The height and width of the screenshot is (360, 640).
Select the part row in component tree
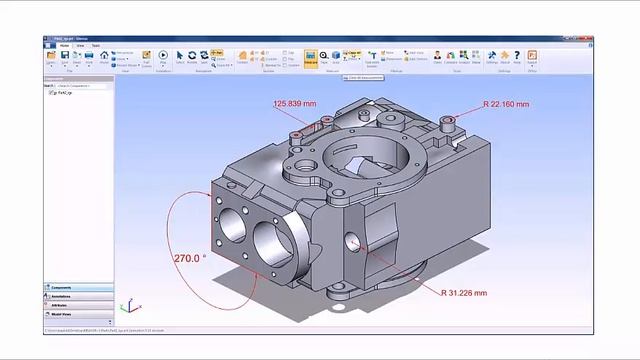[61, 93]
